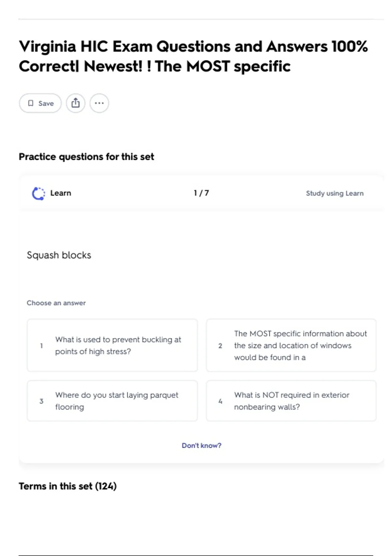Click the Terms in this set (124) heading

68,486
